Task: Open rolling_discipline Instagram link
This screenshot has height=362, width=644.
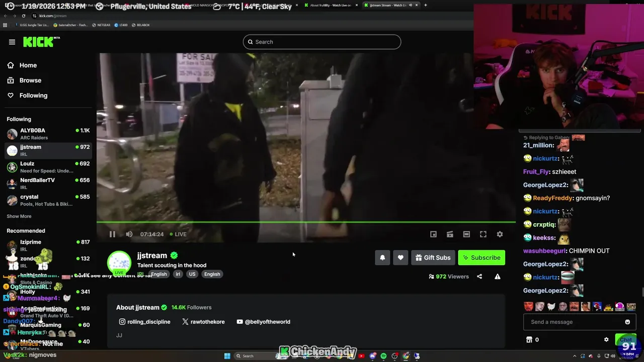Action: (x=144, y=322)
